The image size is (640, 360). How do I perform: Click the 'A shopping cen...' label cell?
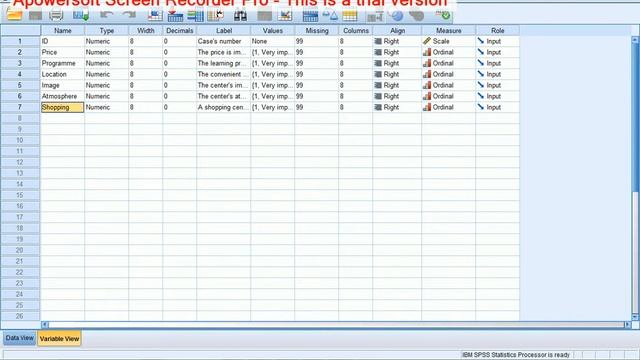tap(224, 107)
